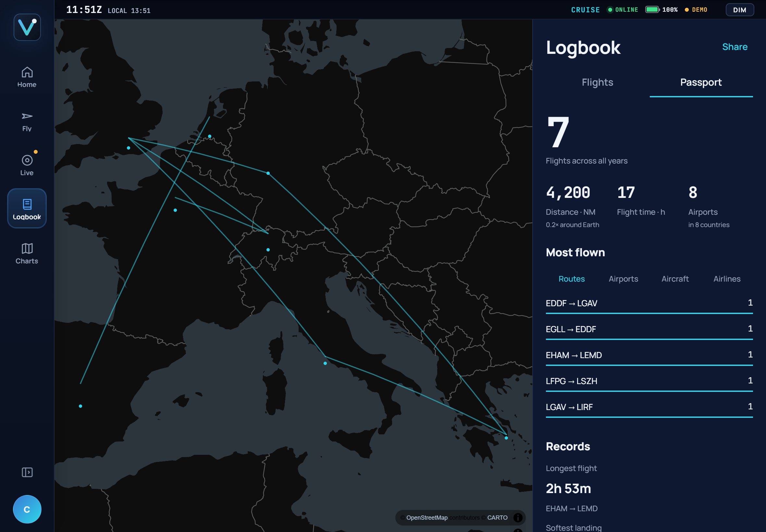Open the Charts section

[27, 254]
